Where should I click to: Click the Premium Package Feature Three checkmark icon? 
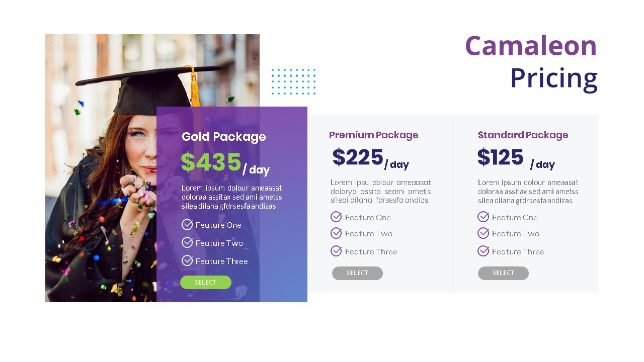point(336,251)
